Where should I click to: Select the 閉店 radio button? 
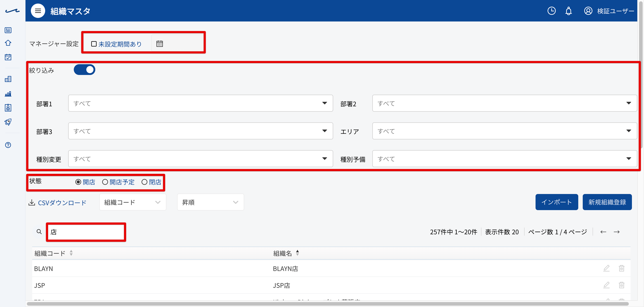(x=144, y=182)
